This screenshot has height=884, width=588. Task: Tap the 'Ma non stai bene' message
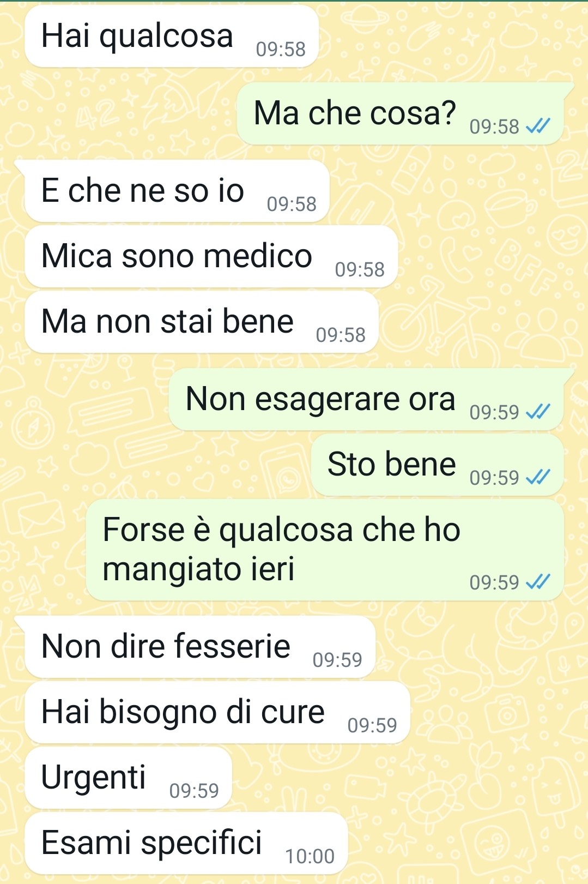point(202,322)
